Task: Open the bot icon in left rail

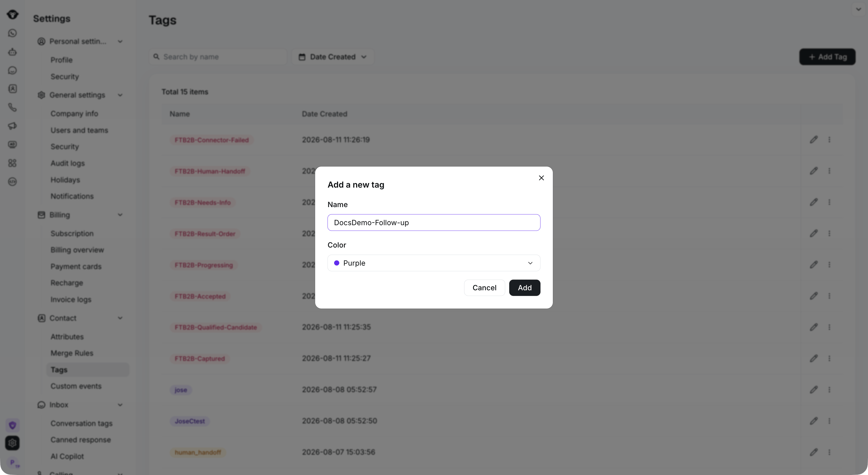Action: (x=12, y=52)
